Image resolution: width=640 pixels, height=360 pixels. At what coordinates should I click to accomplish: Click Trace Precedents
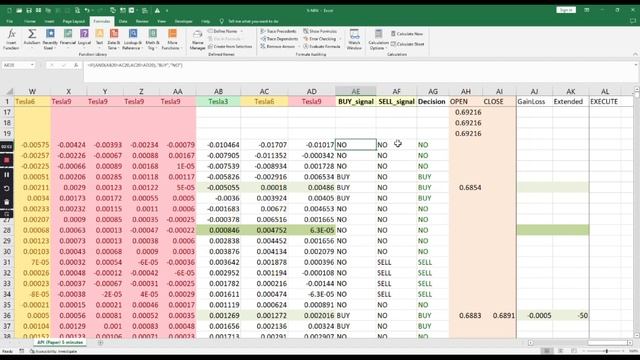click(278, 31)
